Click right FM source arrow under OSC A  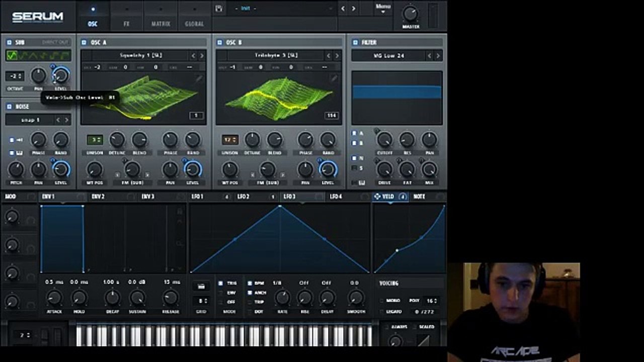(x=147, y=174)
